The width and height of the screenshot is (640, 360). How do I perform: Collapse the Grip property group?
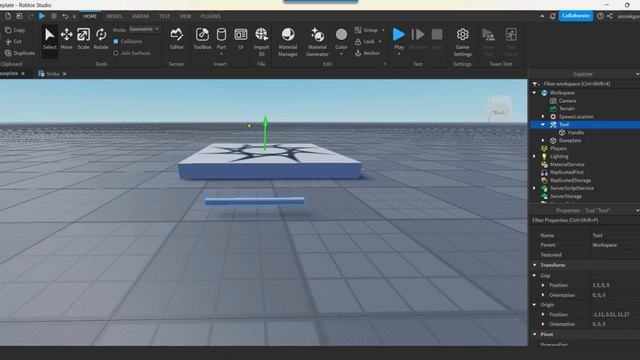click(535, 276)
